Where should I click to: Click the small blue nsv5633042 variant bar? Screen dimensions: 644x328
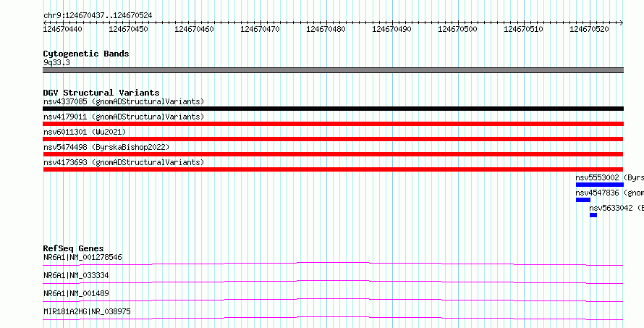(x=593, y=215)
